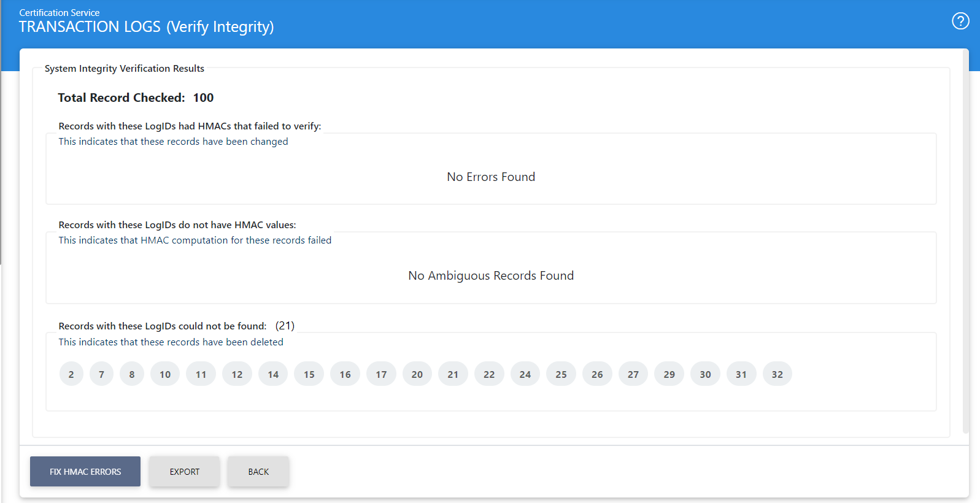Select missing LogID chip 7
This screenshot has height=503, width=980.
coord(101,374)
